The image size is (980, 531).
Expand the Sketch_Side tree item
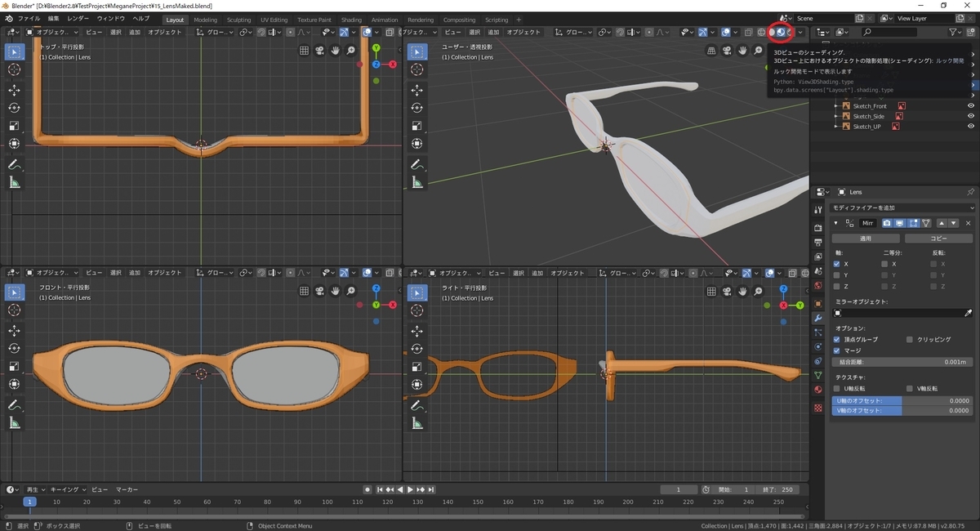[836, 116]
